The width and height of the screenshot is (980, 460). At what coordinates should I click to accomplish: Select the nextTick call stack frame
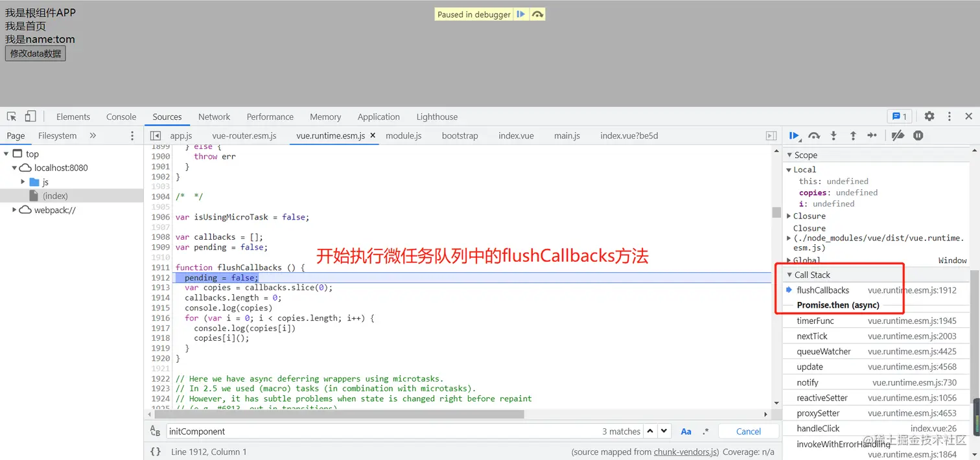[876, 336]
